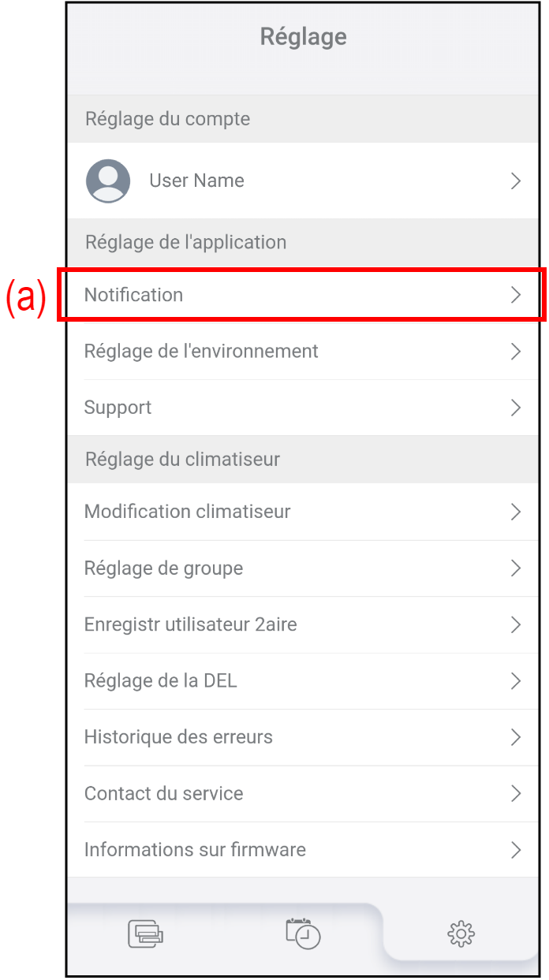Select the settings gear tab icon
Screen dimensions: 549x980
point(461,934)
